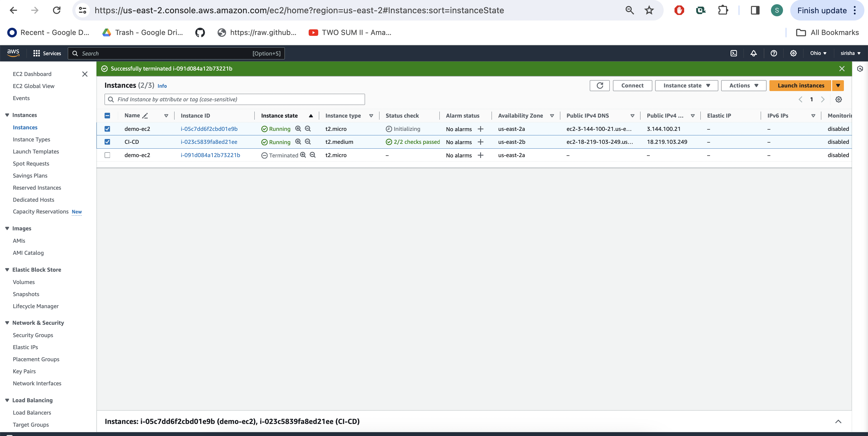Click the Launch instances button
Image resolution: width=868 pixels, height=436 pixels.
(800, 86)
